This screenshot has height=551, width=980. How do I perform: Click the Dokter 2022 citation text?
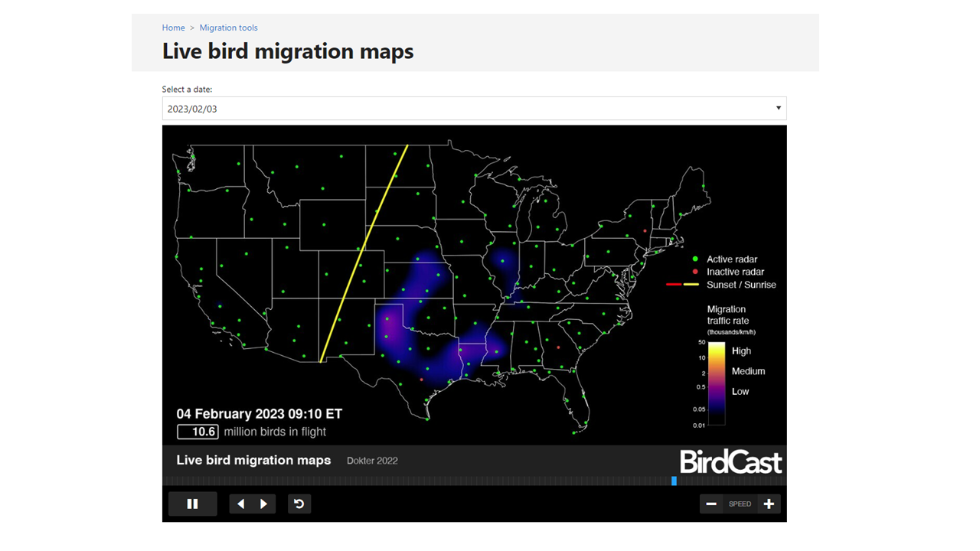(x=372, y=460)
